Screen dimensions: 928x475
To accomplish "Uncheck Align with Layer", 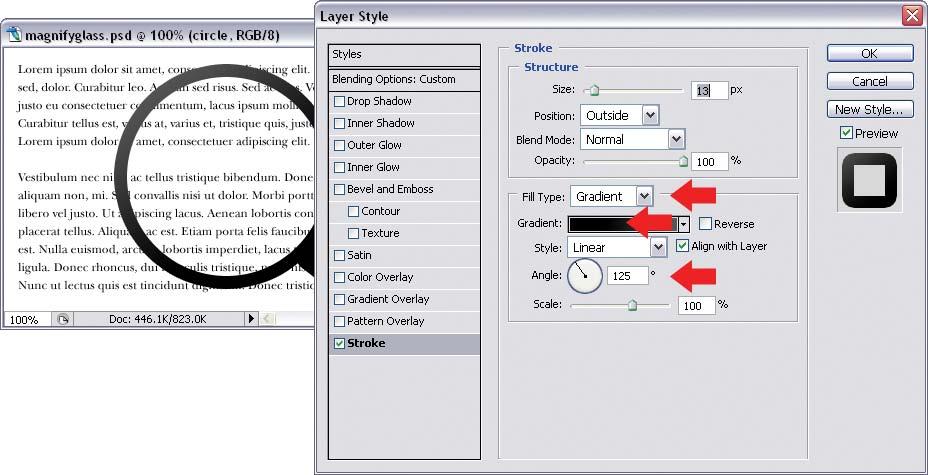I will pyautogui.click(x=682, y=245).
